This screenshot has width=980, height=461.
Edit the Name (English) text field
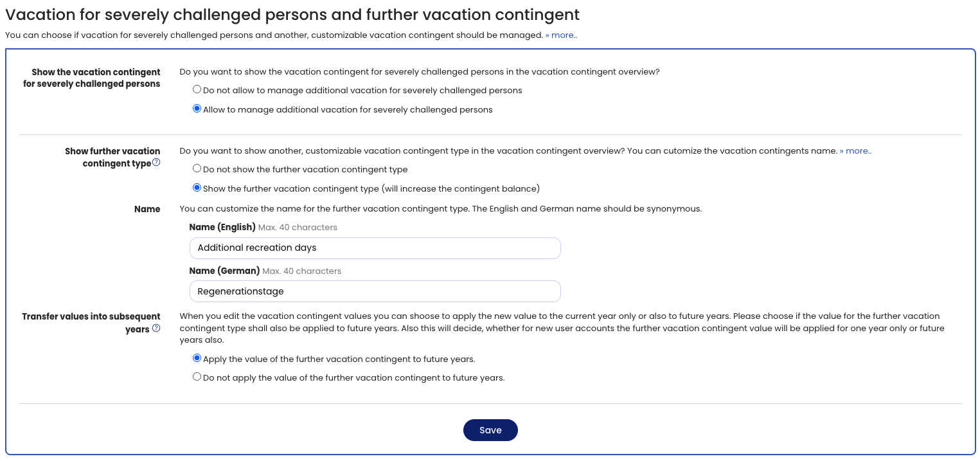(375, 248)
